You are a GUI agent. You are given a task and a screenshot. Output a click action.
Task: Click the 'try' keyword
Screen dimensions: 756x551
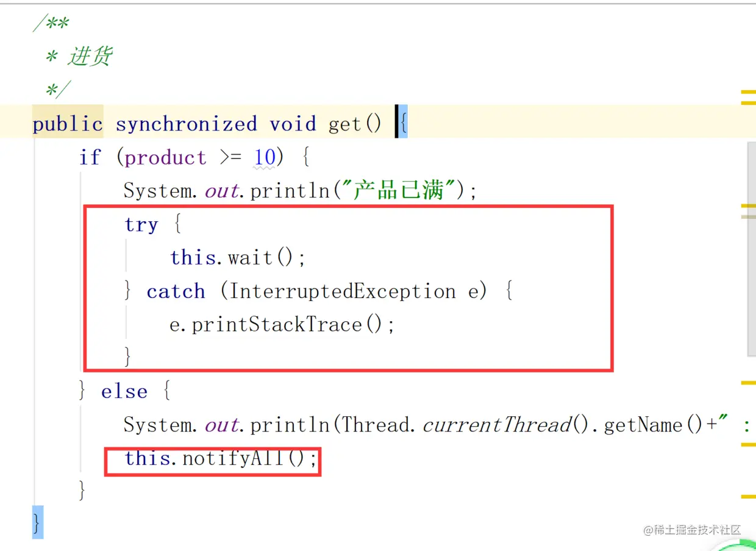(x=141, y=225)
